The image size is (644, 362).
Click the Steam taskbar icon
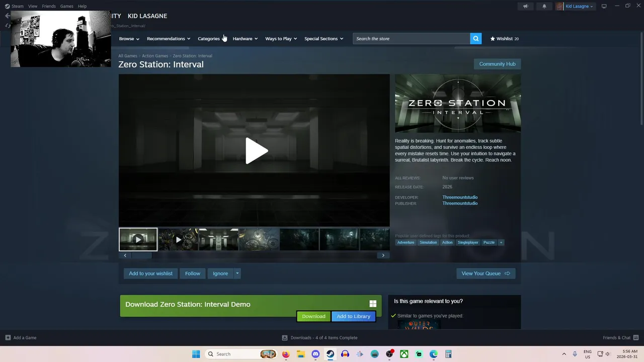coord(330,354)
